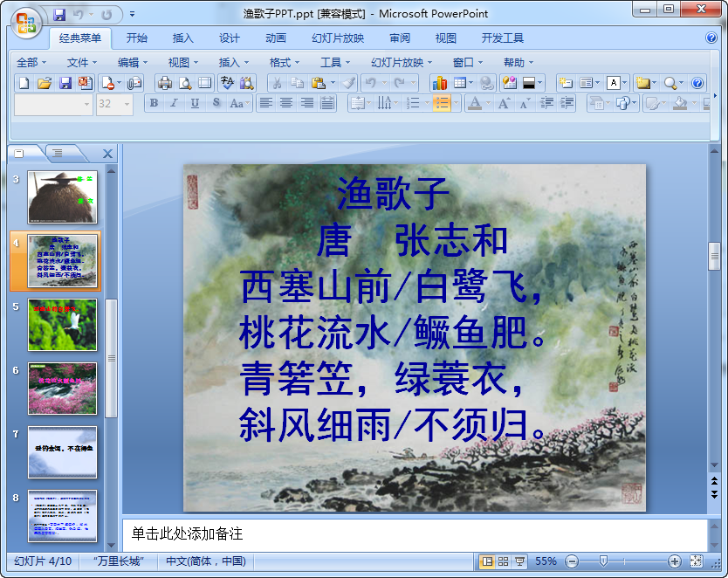
Task: Click the Increase indent icon
Action: 567,103
